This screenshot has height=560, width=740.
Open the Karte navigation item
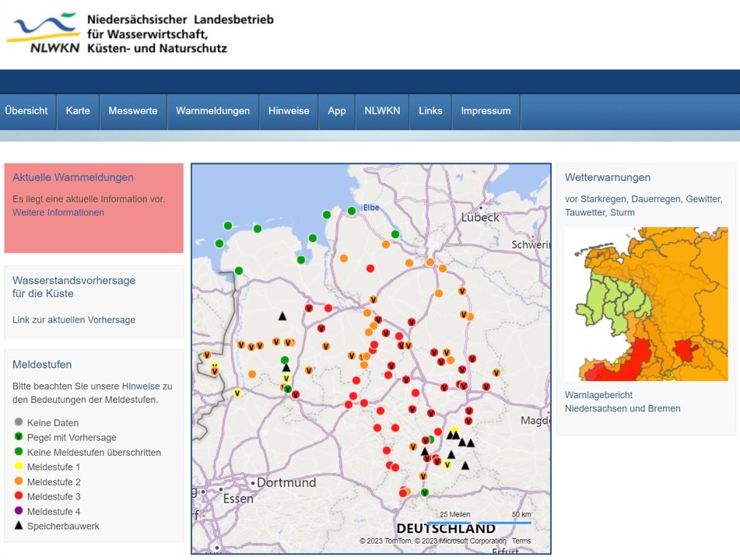click(x=78, y=111)
